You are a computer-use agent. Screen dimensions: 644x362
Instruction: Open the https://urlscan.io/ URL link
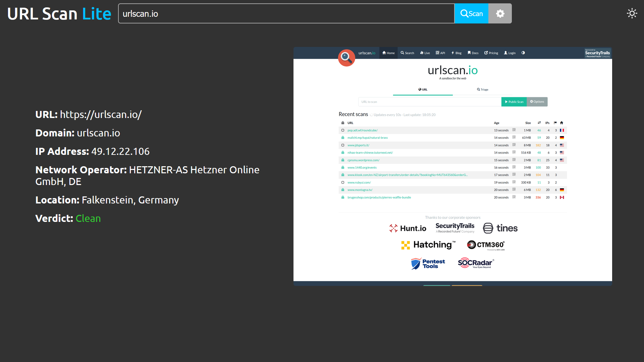101,114
